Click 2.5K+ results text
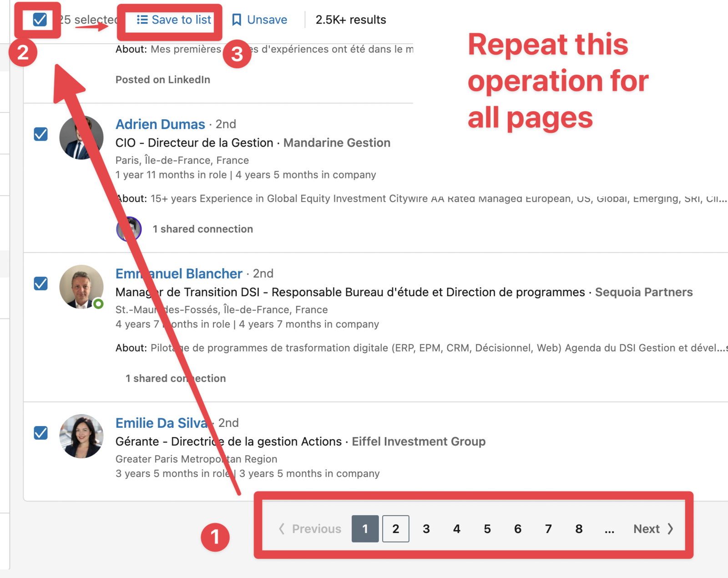 click(351, 20)
